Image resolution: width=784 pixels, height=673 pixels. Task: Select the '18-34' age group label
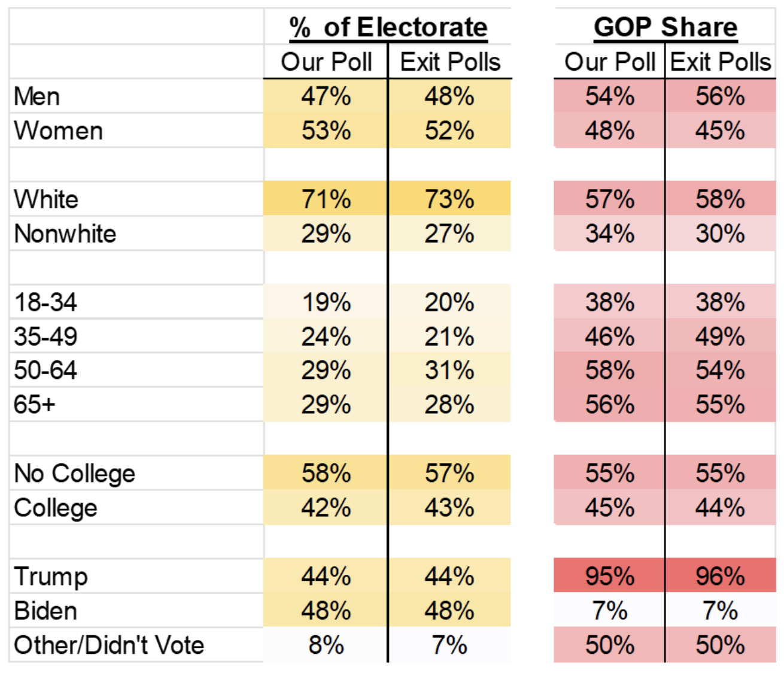click(x=46, y=302)
